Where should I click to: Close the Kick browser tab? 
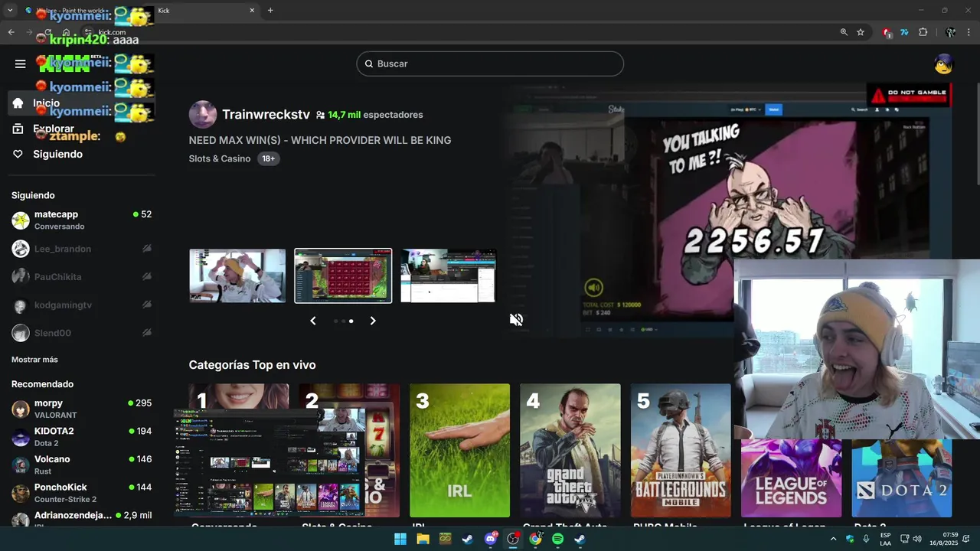pyautogui.click(x=252, y=11)
